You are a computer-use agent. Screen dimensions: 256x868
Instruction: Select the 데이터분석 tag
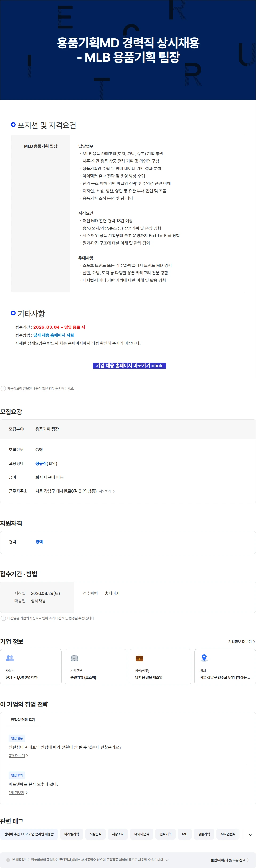(142, 834)
